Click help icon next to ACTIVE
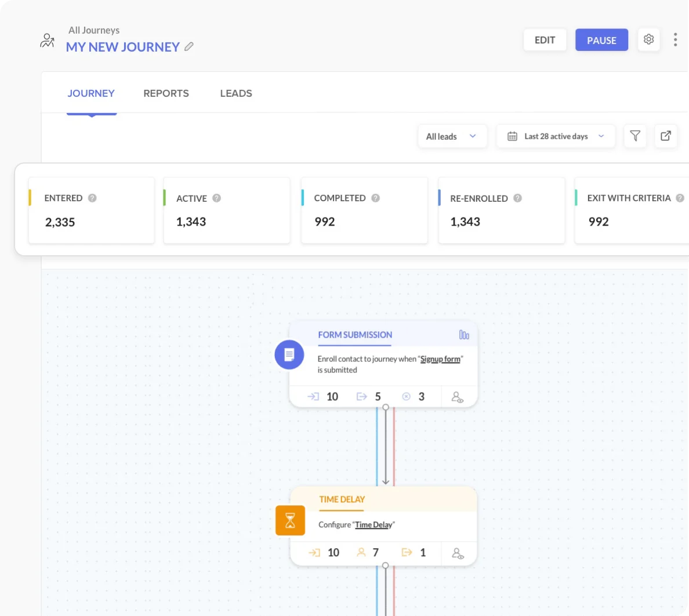This screenshot has width=689, height=616. click(x=217, y=198)
